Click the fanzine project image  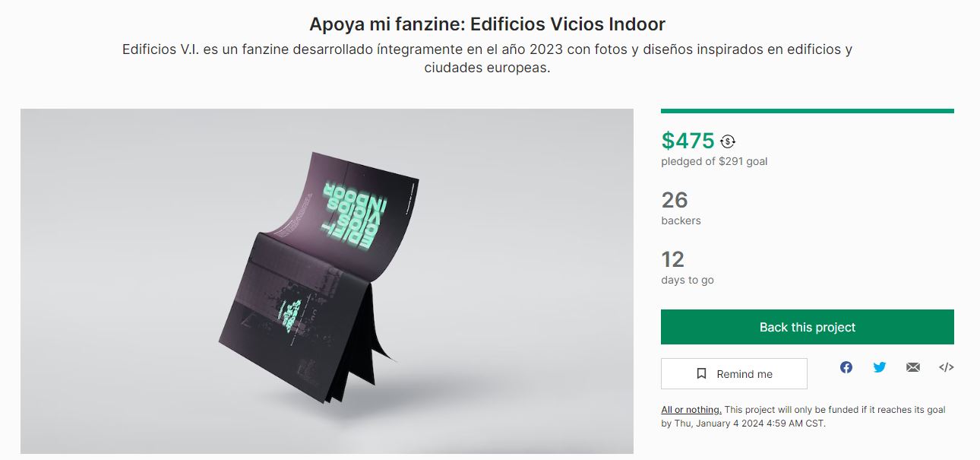tap(327, 281)
